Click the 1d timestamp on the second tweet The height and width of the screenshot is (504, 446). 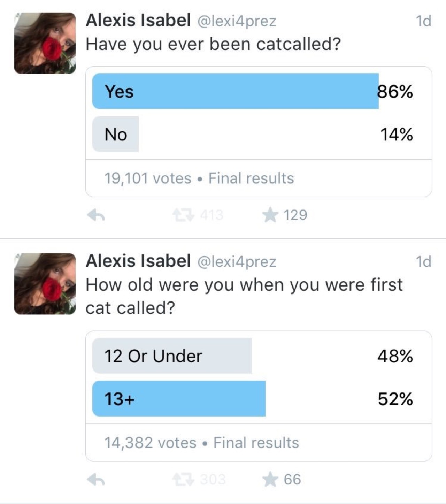[x=423, y=262]
